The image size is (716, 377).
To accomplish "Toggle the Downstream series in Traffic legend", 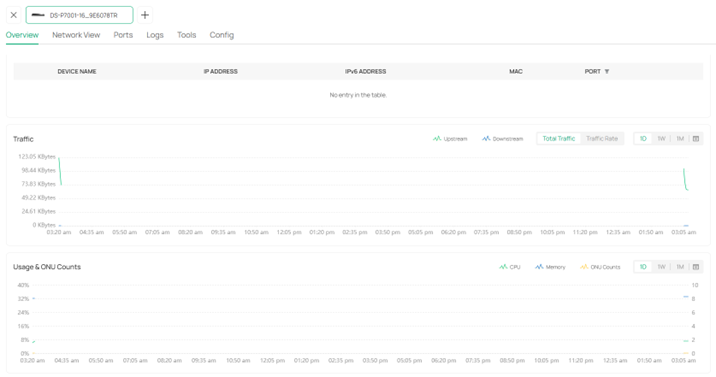I will coord(502,139).
